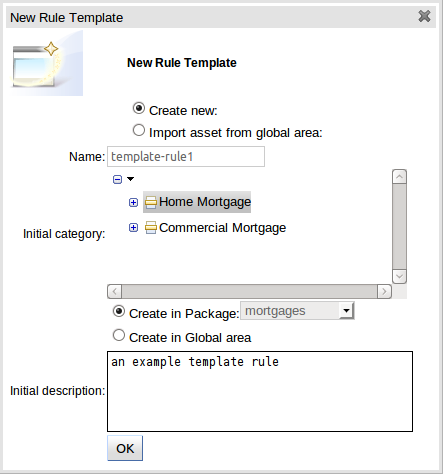Select the Commercial Mortgage category
The image size is (443, 474).
[222, 228]
